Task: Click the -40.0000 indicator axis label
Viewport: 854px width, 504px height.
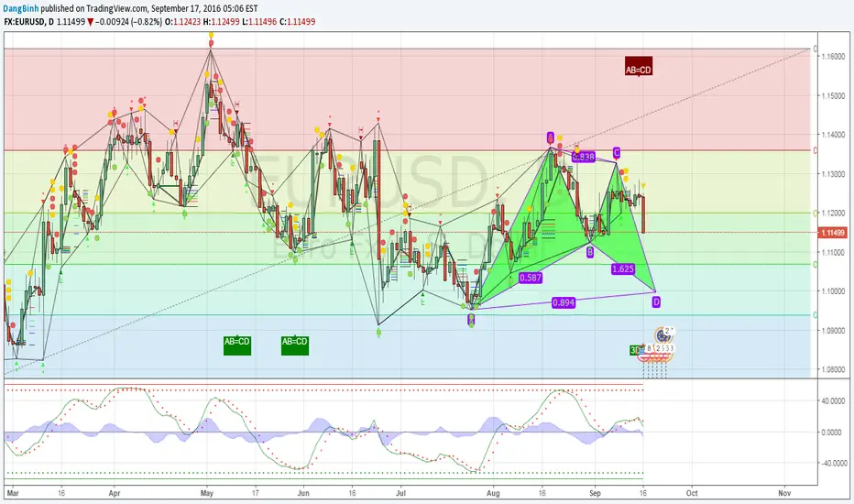Action: [x=834, y=463]
